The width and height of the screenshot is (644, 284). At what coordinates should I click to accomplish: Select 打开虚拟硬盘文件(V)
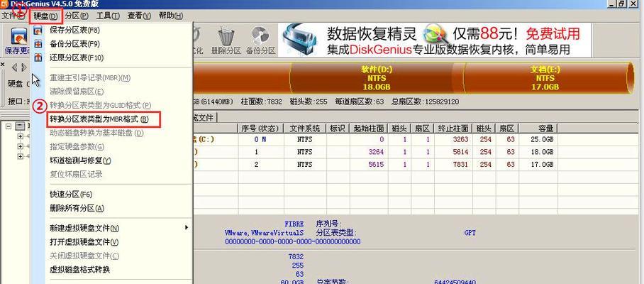84,241
